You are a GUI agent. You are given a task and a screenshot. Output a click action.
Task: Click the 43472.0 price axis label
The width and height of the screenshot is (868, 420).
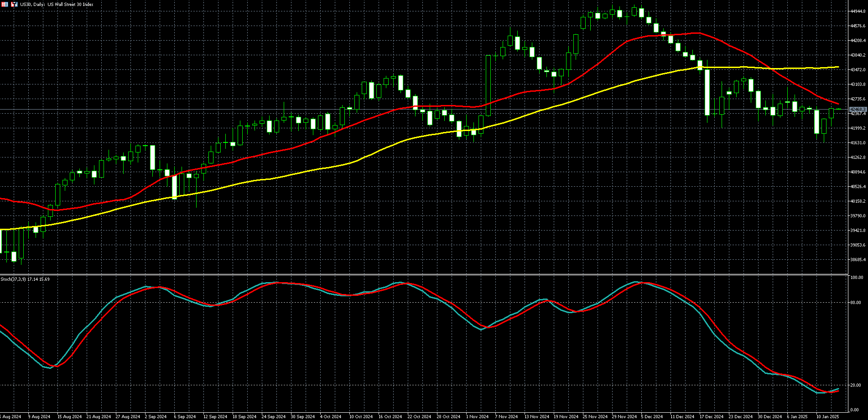858,70
